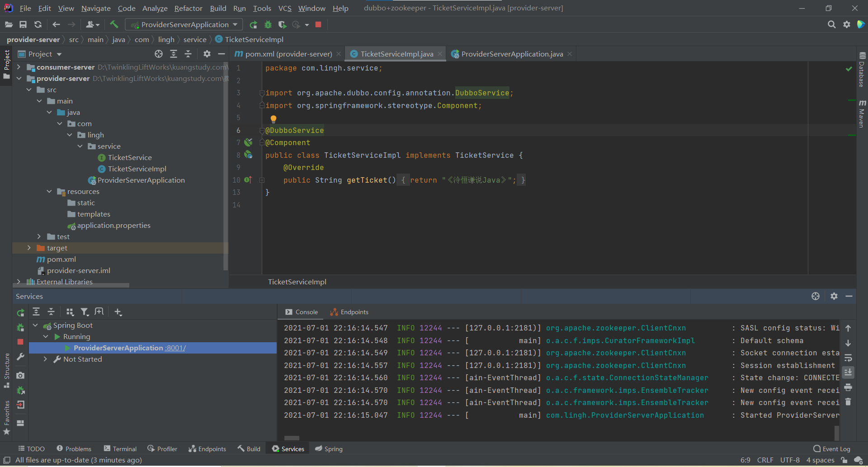Open Terminal tool window button
Screen dimensions: 868x467
120,449
